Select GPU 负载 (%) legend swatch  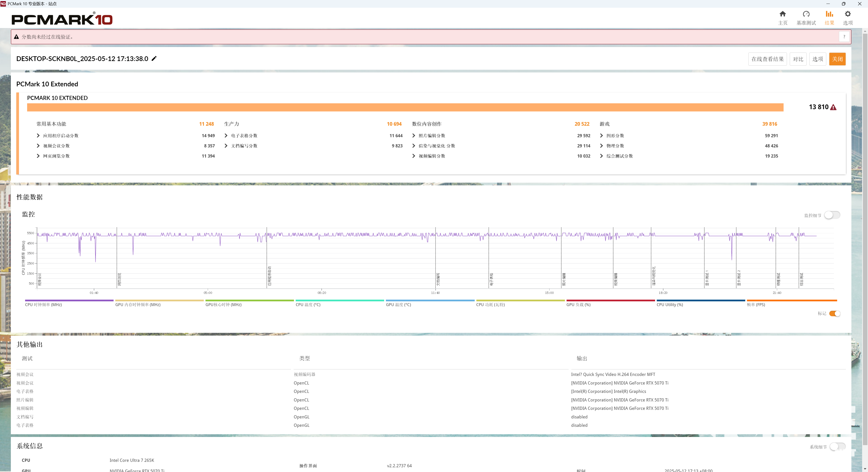coord(611,300)
